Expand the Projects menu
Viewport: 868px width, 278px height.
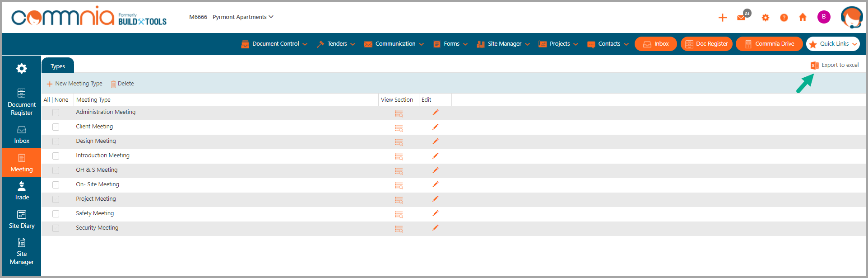(558, 44)
